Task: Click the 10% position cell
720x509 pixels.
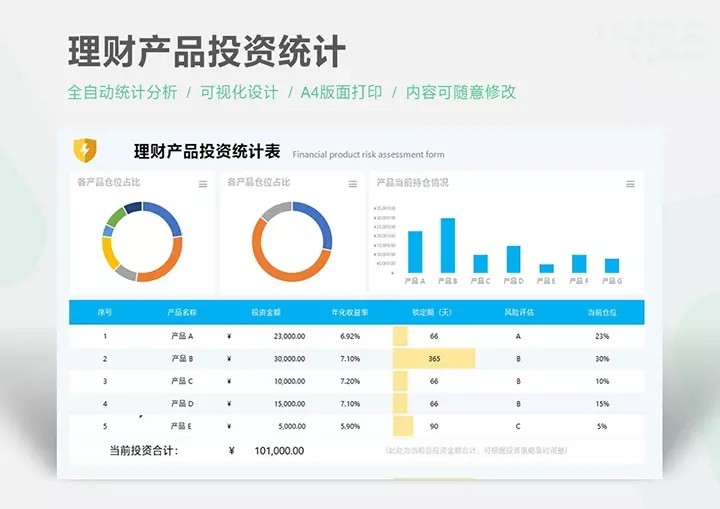Action: pos(602,381)
